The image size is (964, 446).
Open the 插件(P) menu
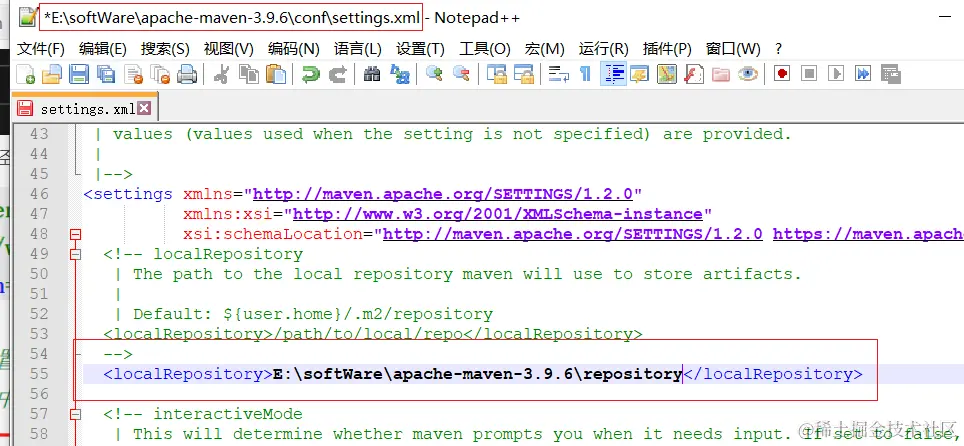(x=667, y=49)
